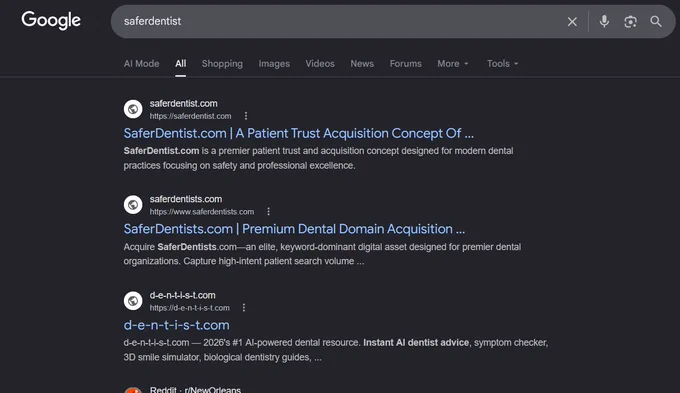Go to the Images tab
680x393 pixels.
274,63
